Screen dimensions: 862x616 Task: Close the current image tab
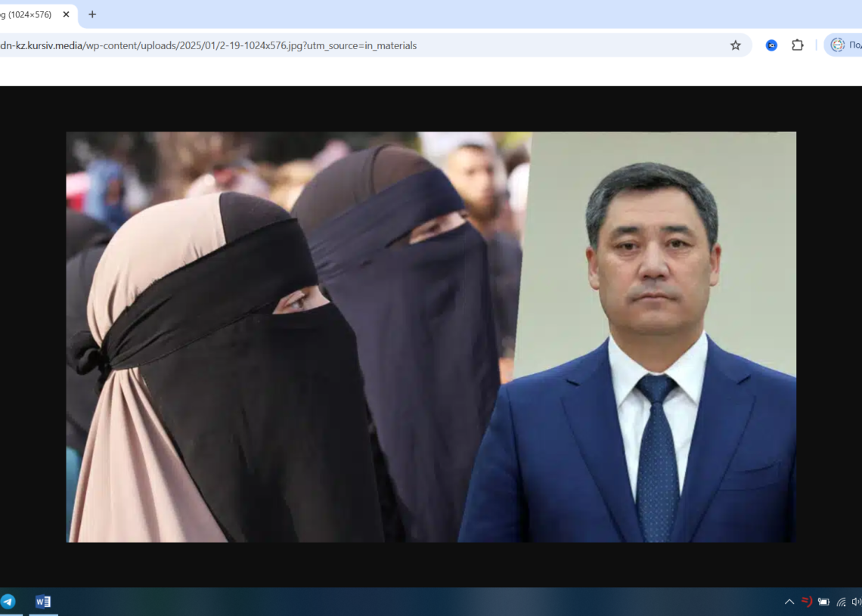coord(66,14)
